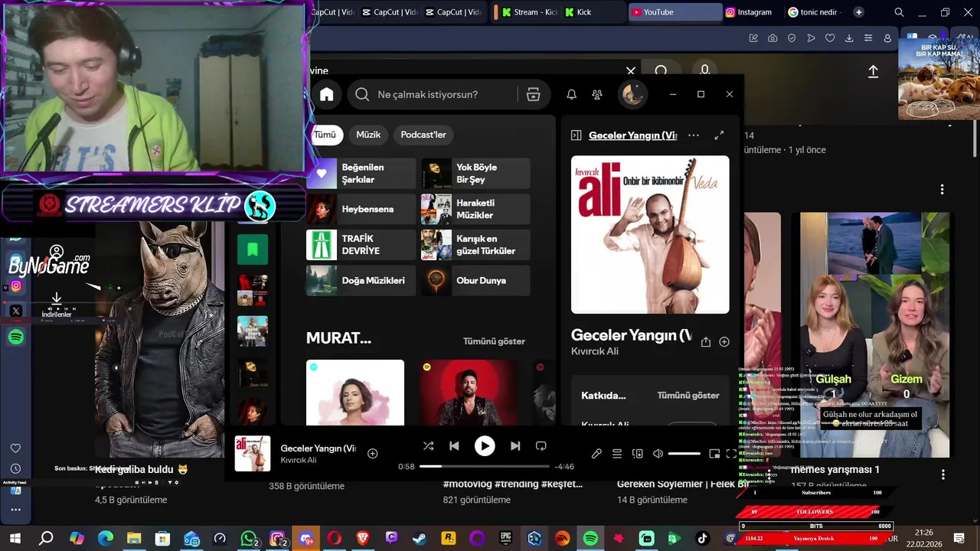The height and width of the screenshot is (551, 980).
Task: Select the Müzik filter chip
Action: click(x=368, y=135)
